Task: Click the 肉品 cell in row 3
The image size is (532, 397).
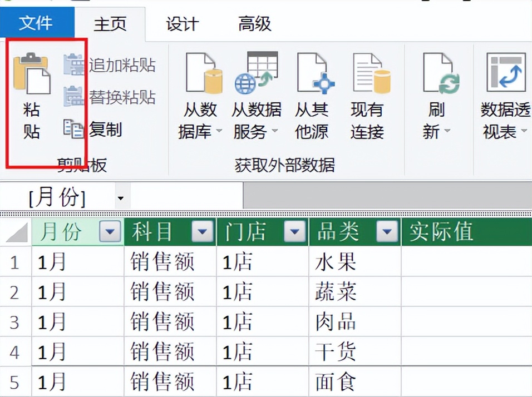Action: tap(355, 321)
